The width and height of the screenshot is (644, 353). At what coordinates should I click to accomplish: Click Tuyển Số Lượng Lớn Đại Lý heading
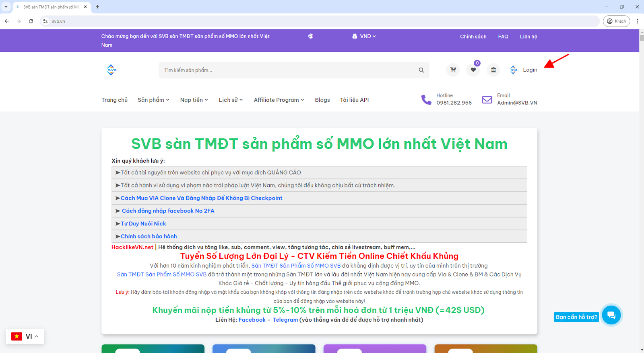tap(319, 256)
